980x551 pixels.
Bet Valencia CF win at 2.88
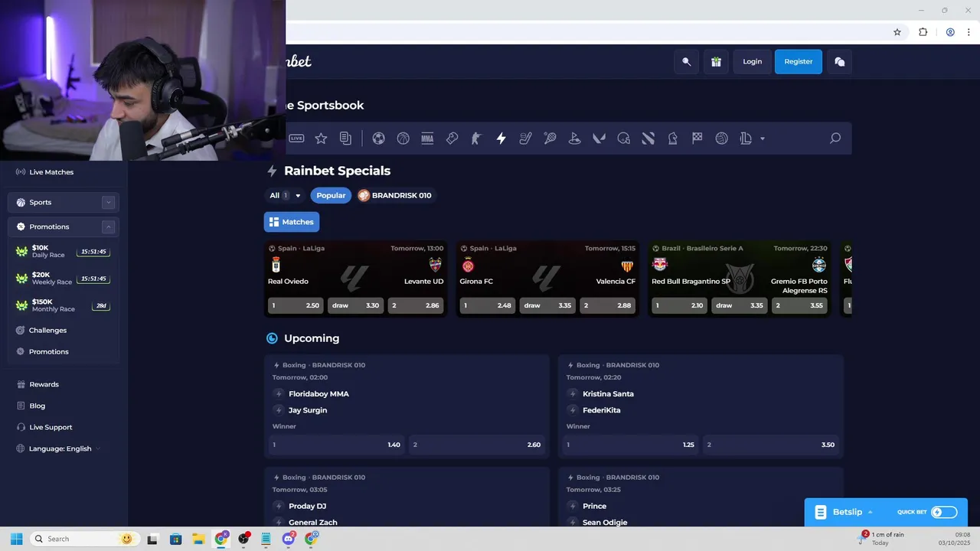tap(608, 305)
